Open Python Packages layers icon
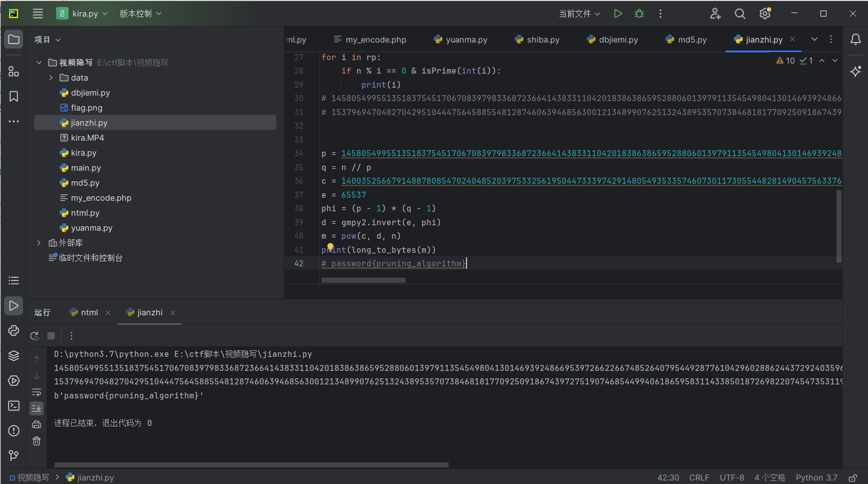This screenshot has width=868, height=484. 14,355
